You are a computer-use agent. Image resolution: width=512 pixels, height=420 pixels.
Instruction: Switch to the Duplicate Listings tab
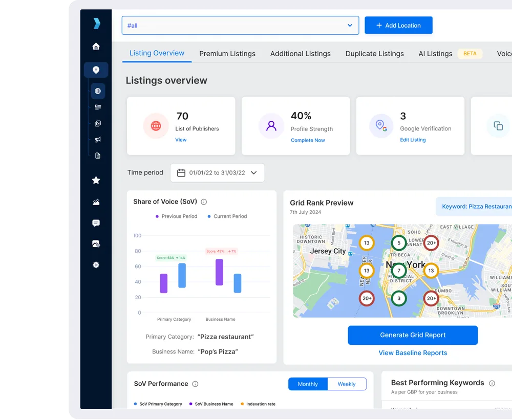(375, 54)
